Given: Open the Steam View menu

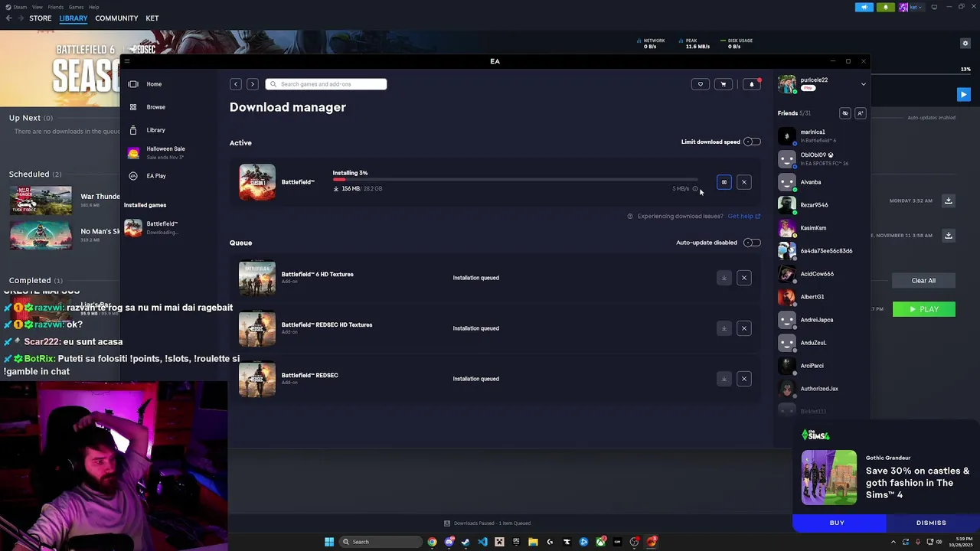Looking at the screenshot, I should point(38,7).
